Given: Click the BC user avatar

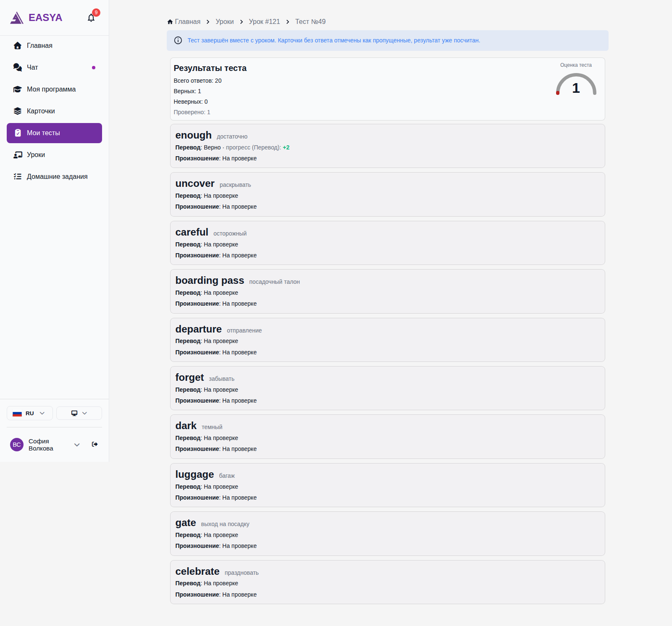Looking at the screenshot, I should [x=17, y=445].
